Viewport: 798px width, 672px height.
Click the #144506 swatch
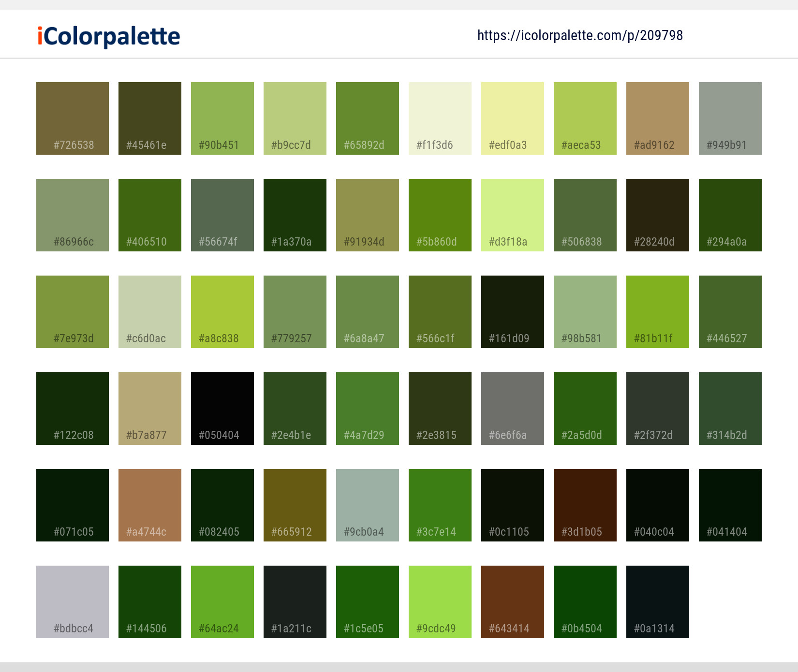click(150, 602)
